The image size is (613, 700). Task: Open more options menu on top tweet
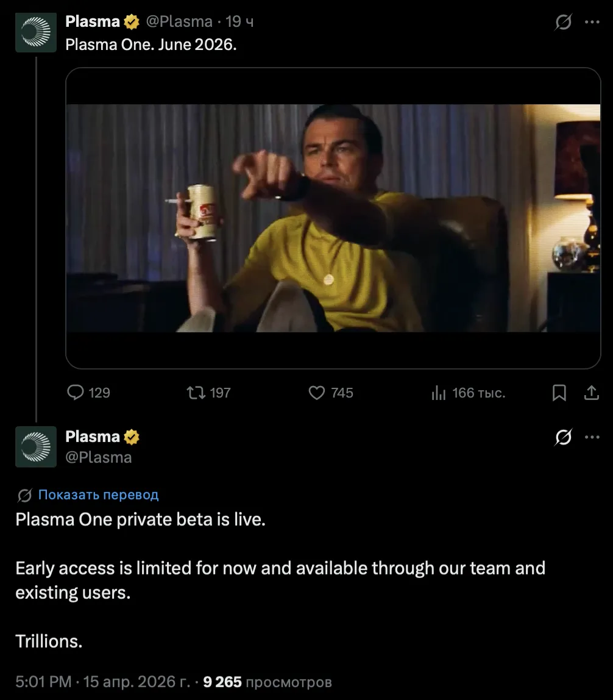592,23
